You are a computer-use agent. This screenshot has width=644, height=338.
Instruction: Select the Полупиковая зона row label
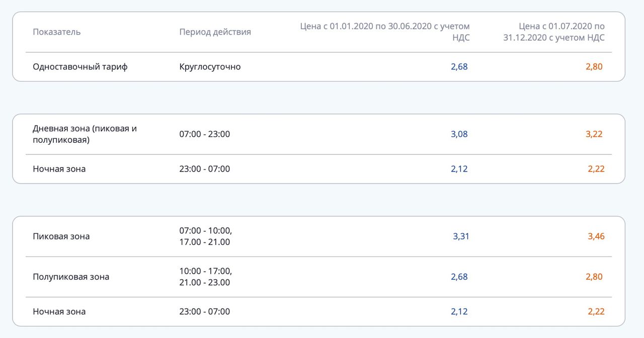[x=71, y=277]
